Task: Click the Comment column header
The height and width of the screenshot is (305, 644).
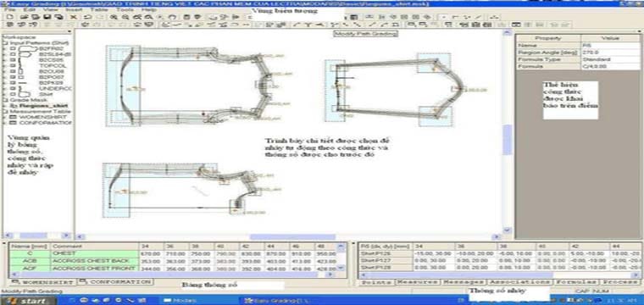Action: (94, 247)
